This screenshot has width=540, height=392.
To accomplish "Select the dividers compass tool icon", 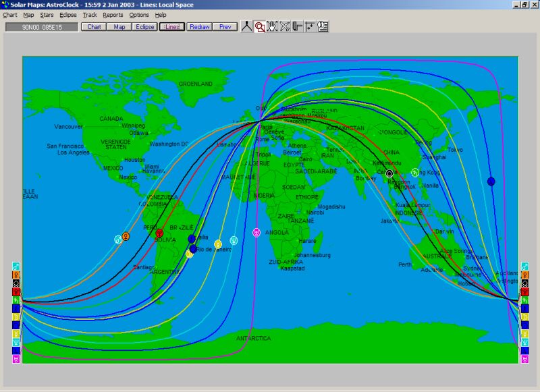I will 247,27.
